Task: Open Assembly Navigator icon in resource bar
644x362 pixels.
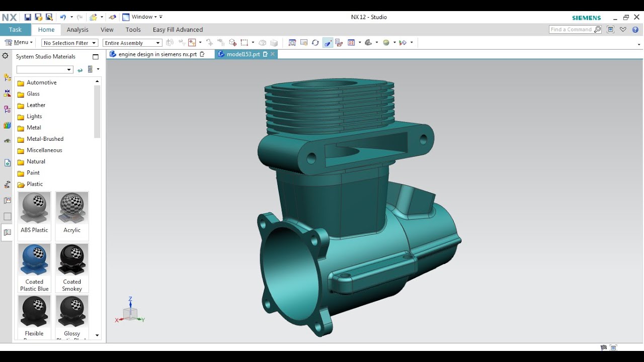Action: click(x=7, y=77)
